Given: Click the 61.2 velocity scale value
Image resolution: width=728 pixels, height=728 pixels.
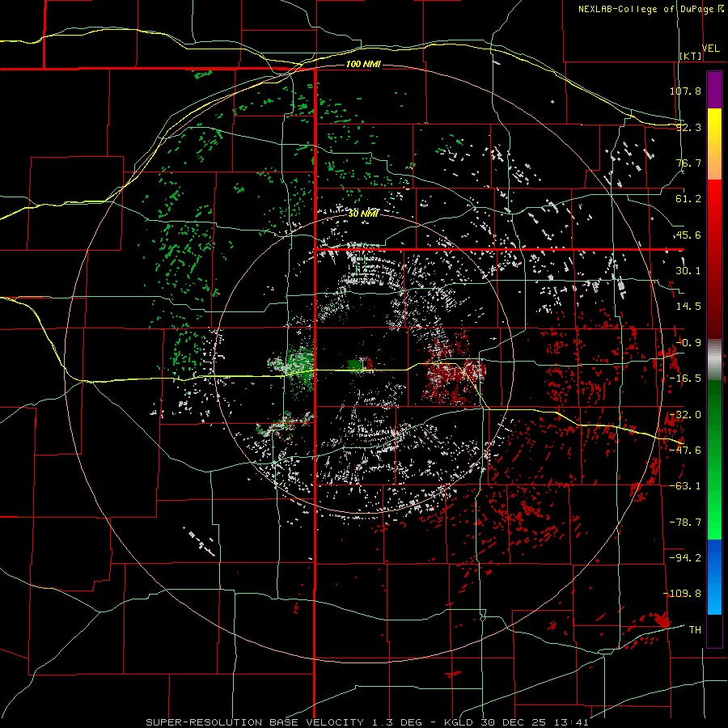Looking at the screenshot, I should pyautogui.click(x=688, y=199).
